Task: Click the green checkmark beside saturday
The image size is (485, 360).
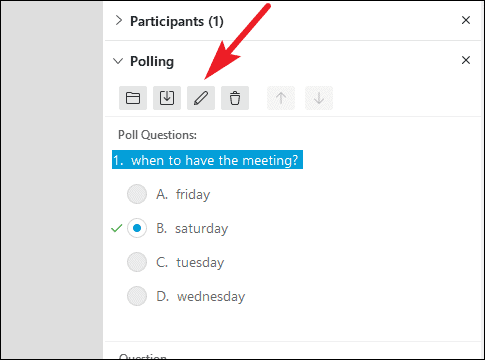Action: (x=117, y=228)
